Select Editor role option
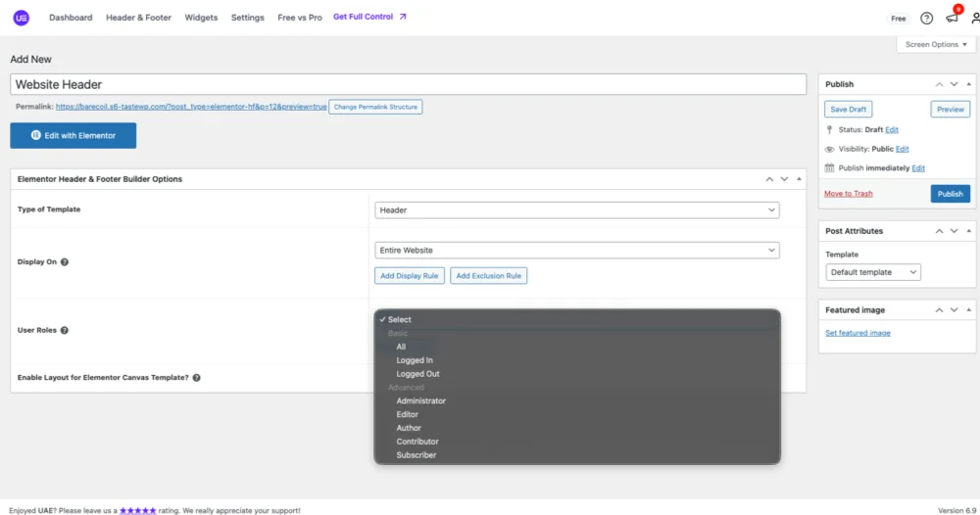The width and height of the screenshot is (980, 515). [x=577, y=414]
